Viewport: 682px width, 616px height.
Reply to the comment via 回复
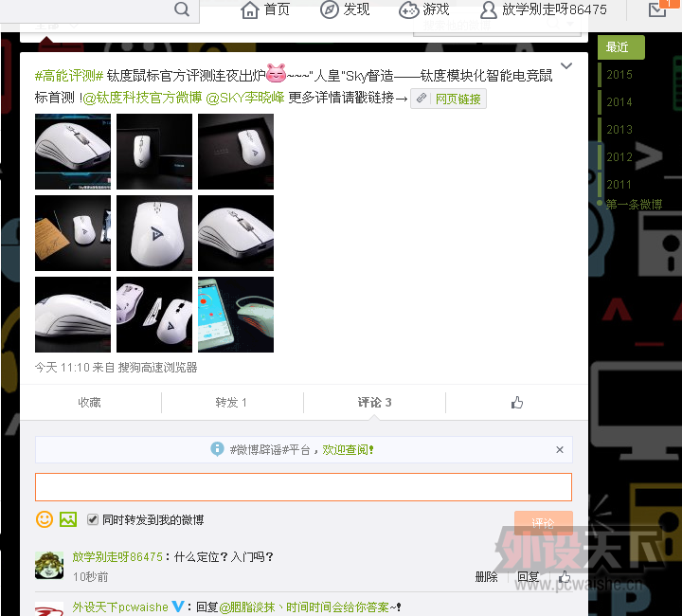[528, 577]
